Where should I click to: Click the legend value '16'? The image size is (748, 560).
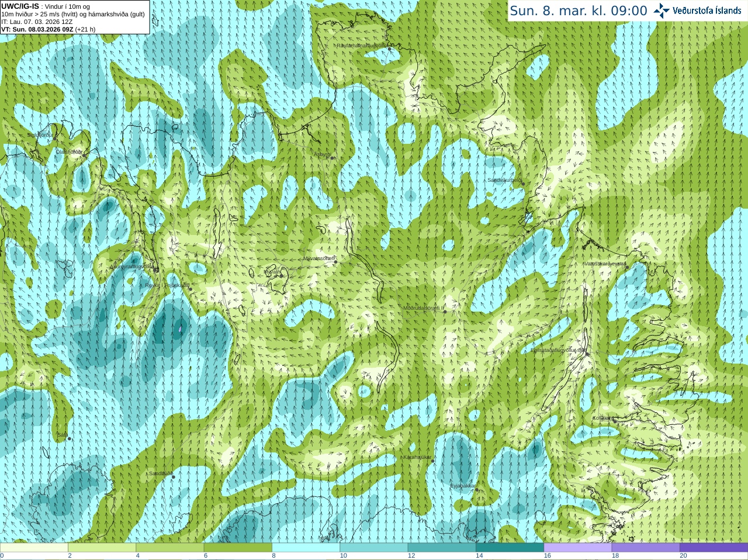pyautogui.click(x=548, y=556)
